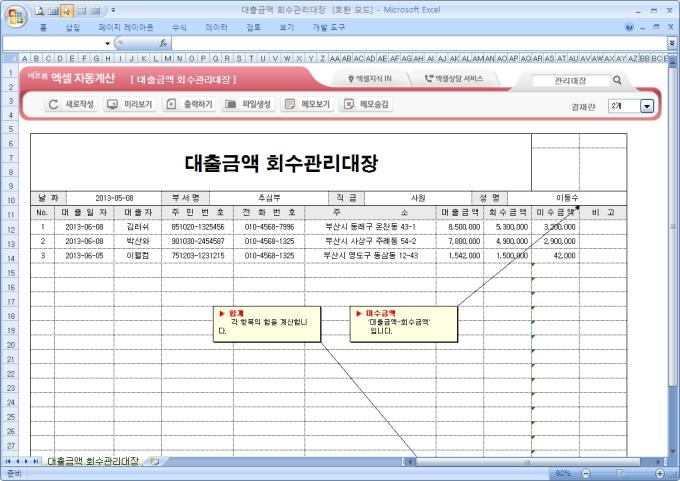Click the 메모숨김 X icon

(348, 104)
